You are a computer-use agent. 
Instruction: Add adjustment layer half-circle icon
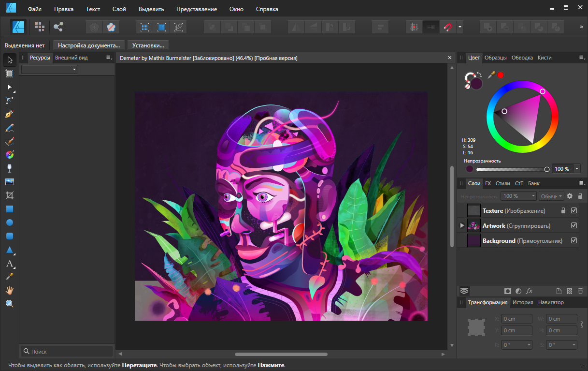tap(518, 291)
